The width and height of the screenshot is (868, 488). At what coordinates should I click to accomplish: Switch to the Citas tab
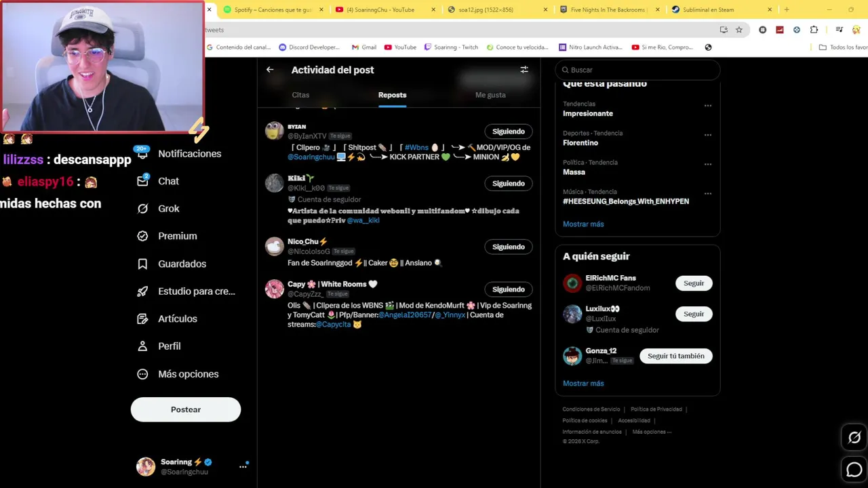(x=300, y=95)
